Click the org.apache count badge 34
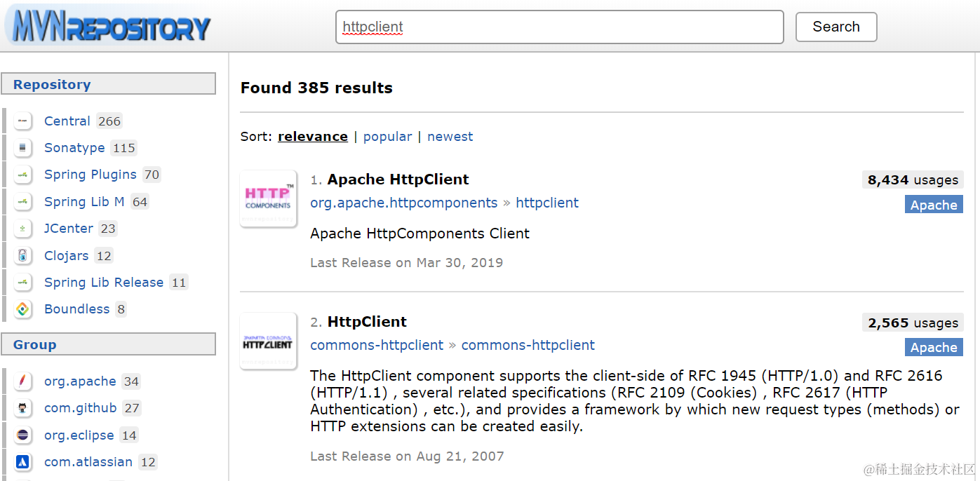 tap(131, 381)
